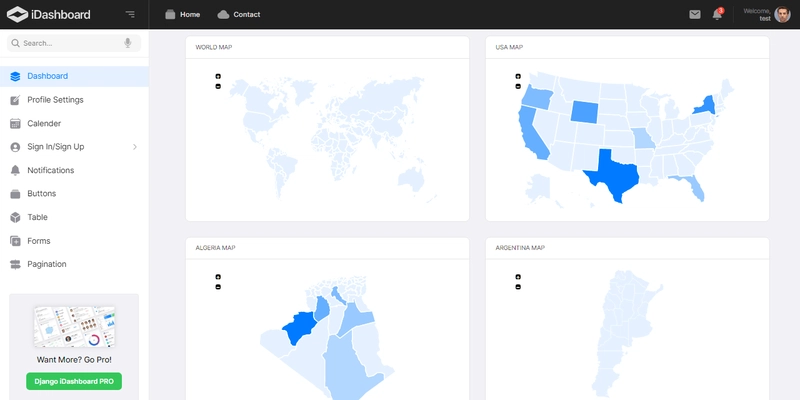
Task: Select California on the USA Map
Action: [x=531, y=134]
